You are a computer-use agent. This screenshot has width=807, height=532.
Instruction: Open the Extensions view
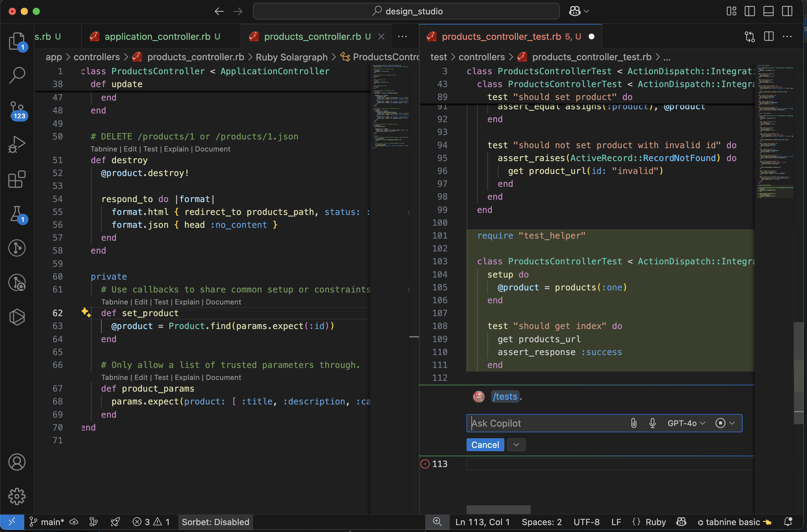click(x=17, y=179)
